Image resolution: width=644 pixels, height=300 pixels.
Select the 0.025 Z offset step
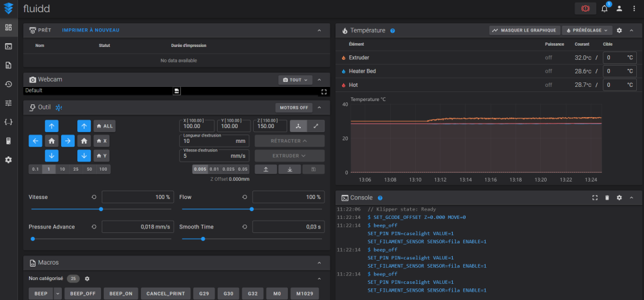pos(229,169)
